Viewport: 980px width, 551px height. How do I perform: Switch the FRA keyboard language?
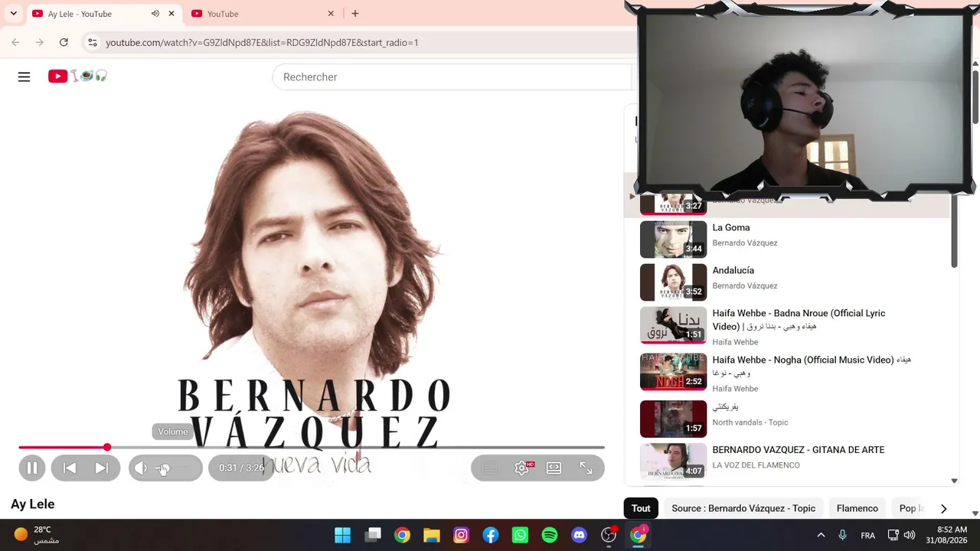tap(867, 535)
